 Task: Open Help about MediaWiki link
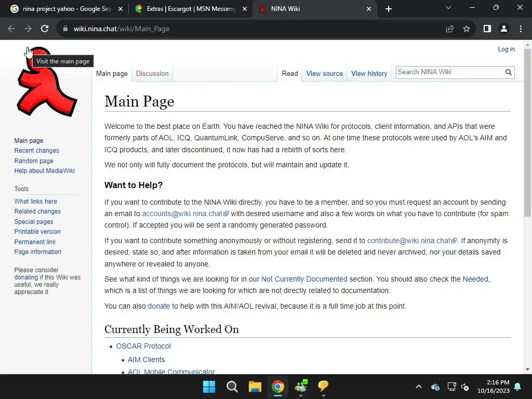point(45,170)
